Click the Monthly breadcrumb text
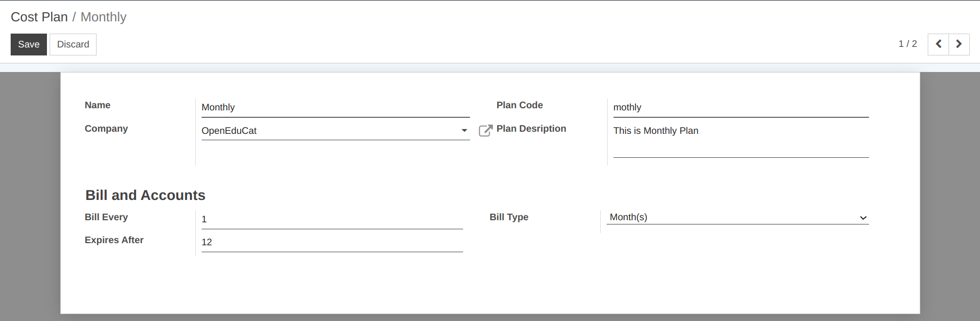The height and width of the screenshot is (321, 980). pyautogui.click(x=103, y=17)
